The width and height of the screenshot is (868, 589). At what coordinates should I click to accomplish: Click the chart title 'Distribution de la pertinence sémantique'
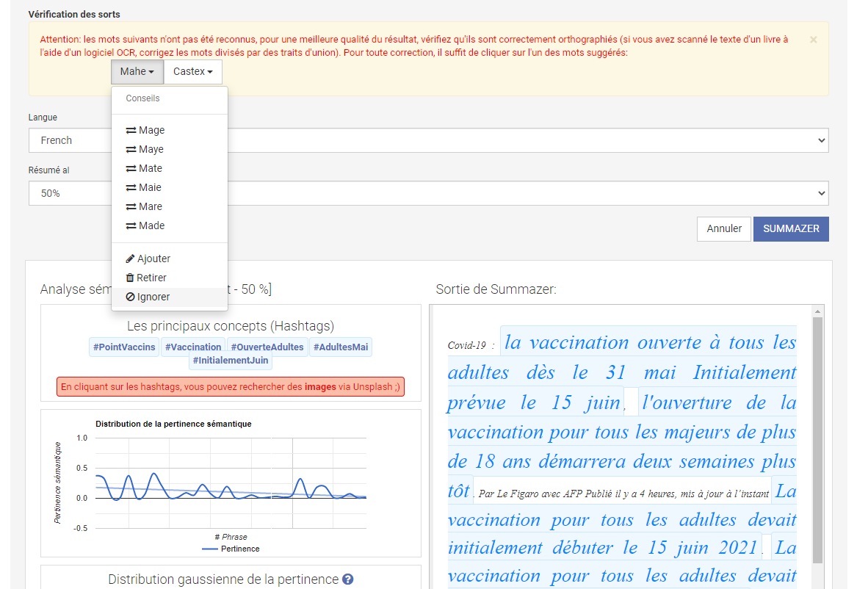coord(173,424)
